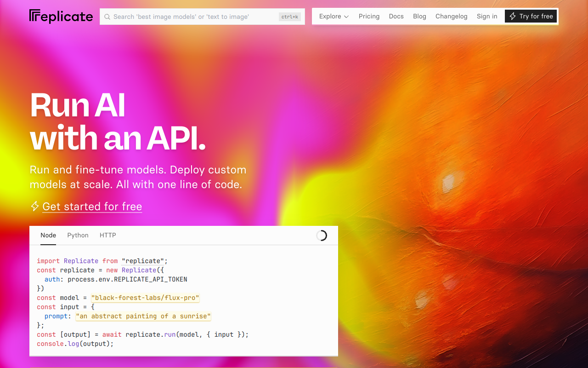Image resolution: width=588 pixels, height=368 pixels.
Task: Click the loading spinner on the code panel
Action: (x=322, y=235)
